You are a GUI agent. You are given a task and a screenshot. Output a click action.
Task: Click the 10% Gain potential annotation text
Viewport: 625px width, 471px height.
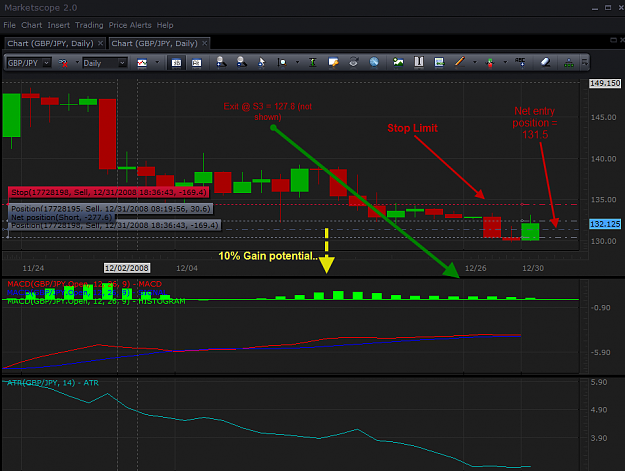(x=268, y=256)
